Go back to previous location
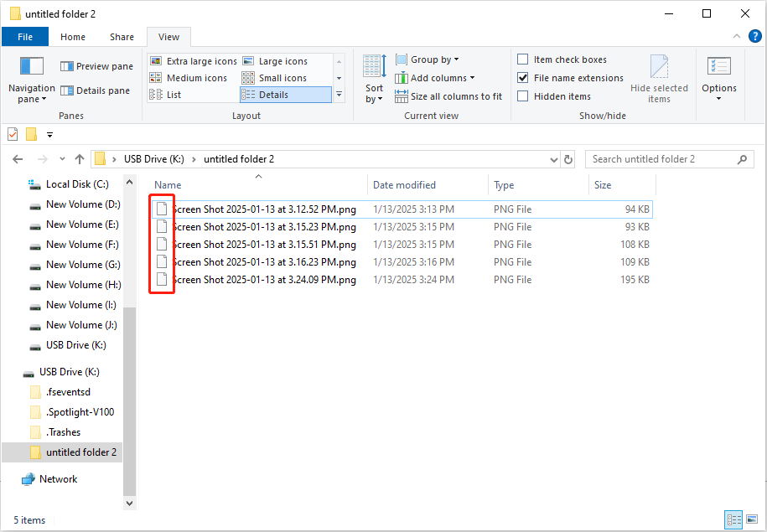This screenshot has width=767, height=532. pyautogui.click(x=18, y=159)
